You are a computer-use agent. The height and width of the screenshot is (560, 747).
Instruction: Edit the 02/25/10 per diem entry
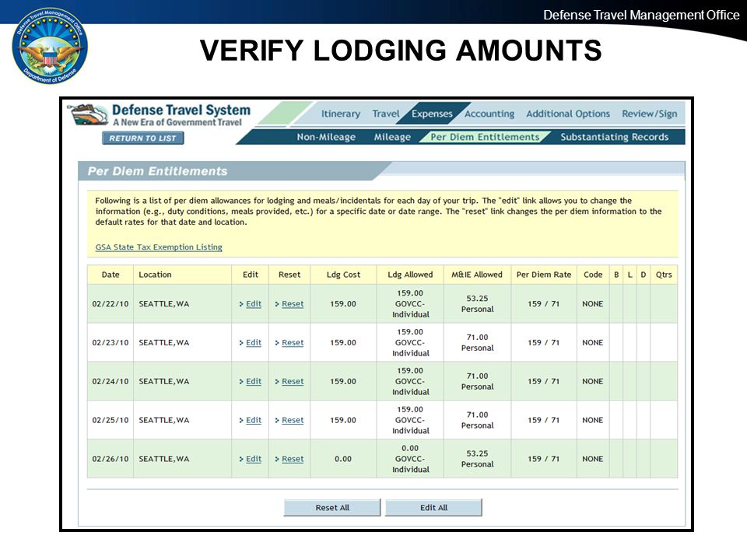coord(254,420)
